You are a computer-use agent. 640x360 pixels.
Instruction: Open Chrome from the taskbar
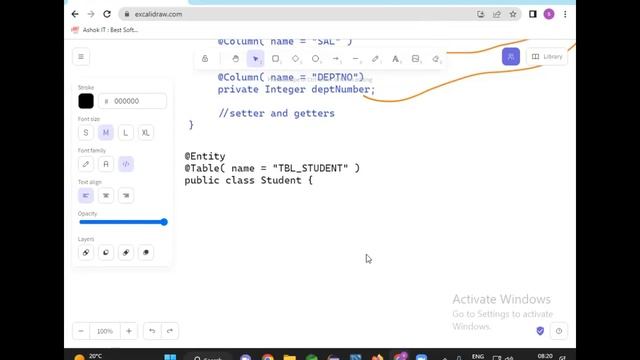click(268, 357)
